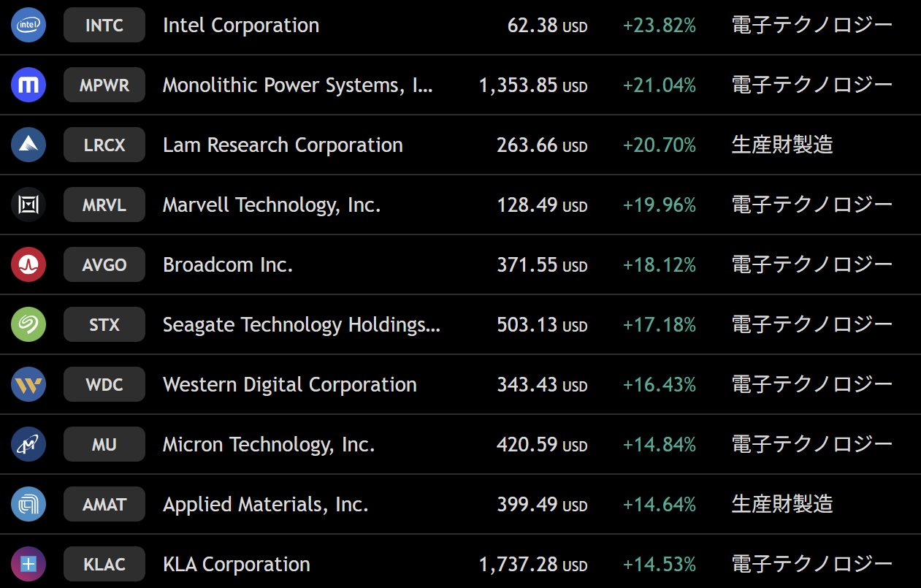The height and width of the screenshot is (588, 921).
Task: Open the INTC ticker symbol button
Action: [x=104, y=26]
